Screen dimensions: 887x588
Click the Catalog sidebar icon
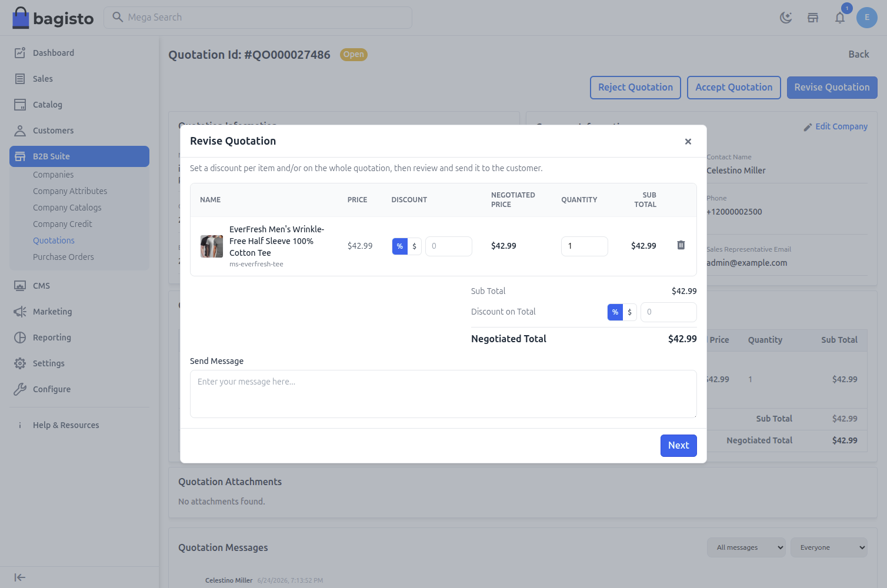point(20,105)
